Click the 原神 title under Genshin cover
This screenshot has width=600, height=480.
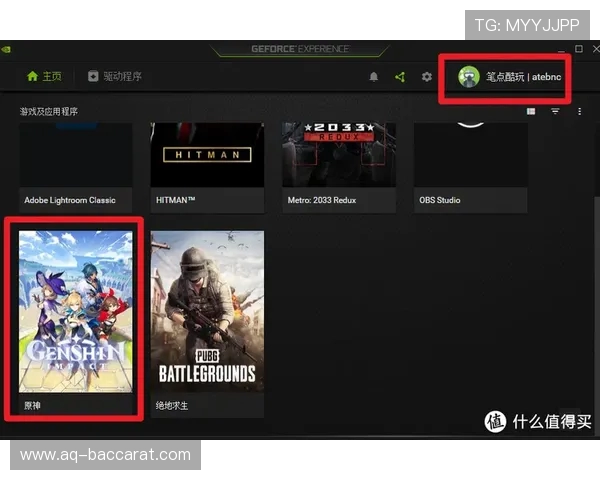click(33, 407)
